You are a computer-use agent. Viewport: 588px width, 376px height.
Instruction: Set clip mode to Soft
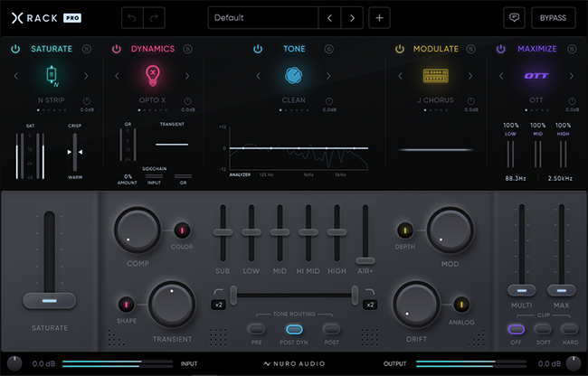(x=543, y=329)
